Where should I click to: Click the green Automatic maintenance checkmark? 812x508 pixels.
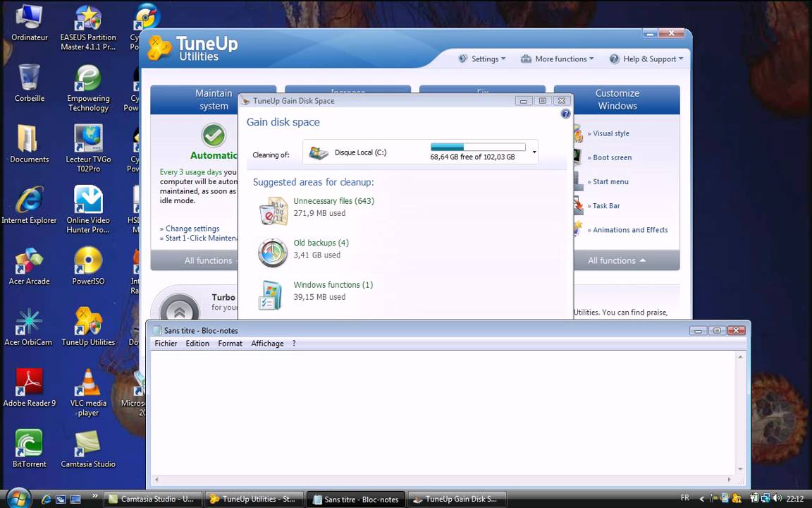click(214, 135)
